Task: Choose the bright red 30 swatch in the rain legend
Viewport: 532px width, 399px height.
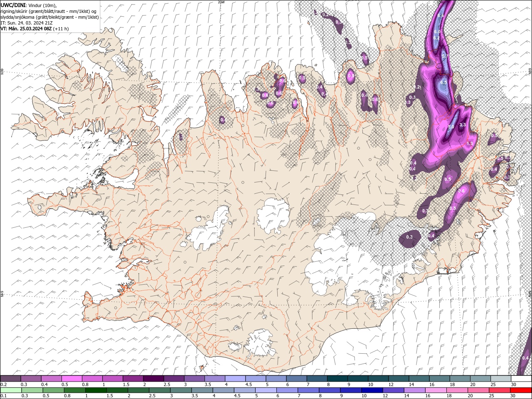Action: [x=521, y=390]
